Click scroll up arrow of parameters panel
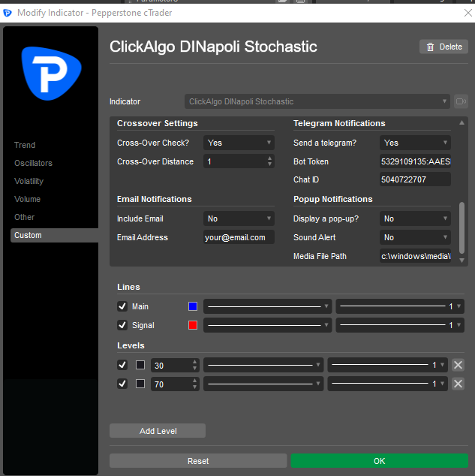 pos(461,122)
